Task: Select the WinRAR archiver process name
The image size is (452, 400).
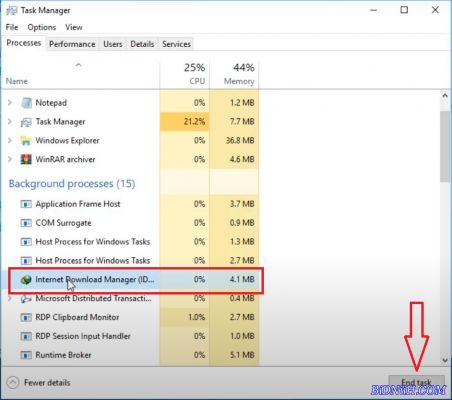Action: tap(65, 159)
